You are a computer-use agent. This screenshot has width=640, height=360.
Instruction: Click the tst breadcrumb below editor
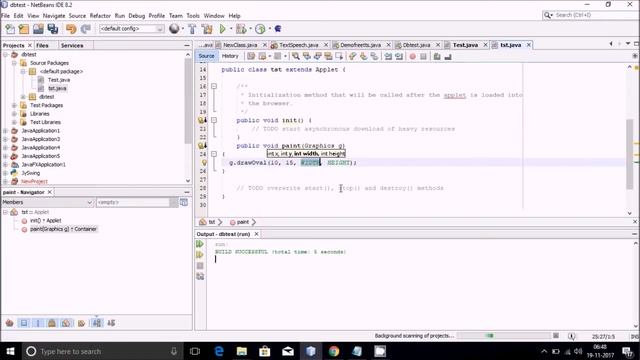[x=211, y=222]
